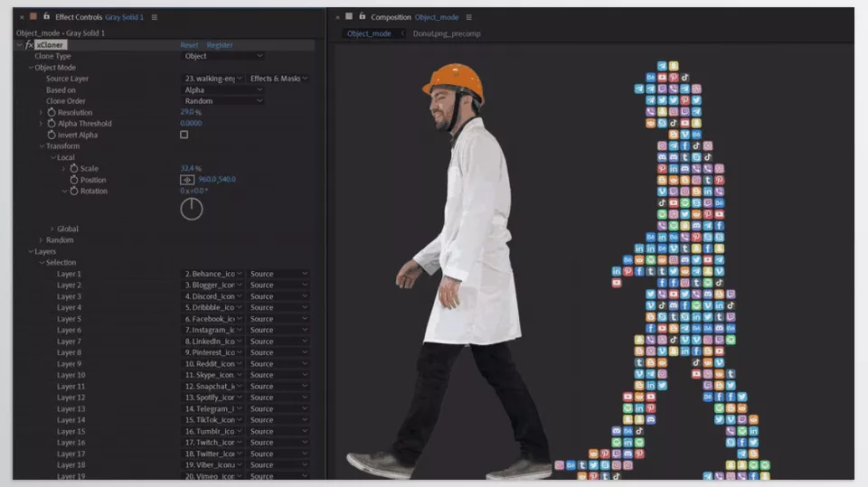Open Layer 10 Skype layer dropdown
Viewport: 868px width, 487px height.
pos(213,375)
